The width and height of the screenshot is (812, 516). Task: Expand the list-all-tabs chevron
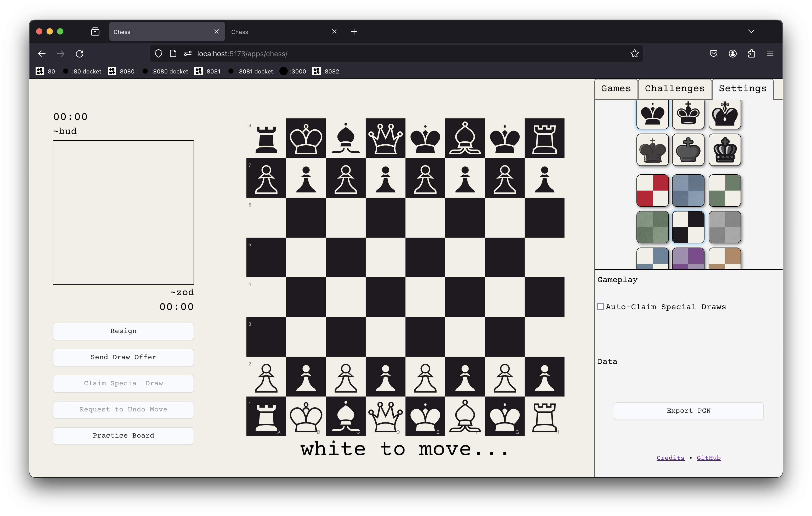tap(751, 31)
